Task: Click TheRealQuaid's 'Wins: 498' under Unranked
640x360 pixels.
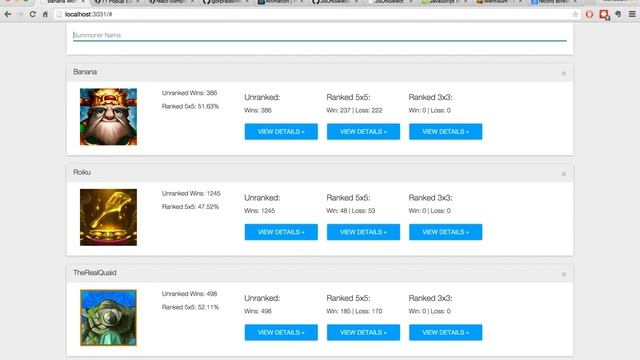Action: click(258, 311)
